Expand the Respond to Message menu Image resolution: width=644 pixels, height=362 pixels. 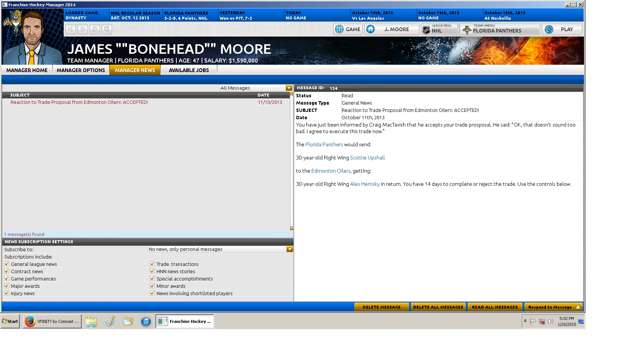tap(553, 307)
